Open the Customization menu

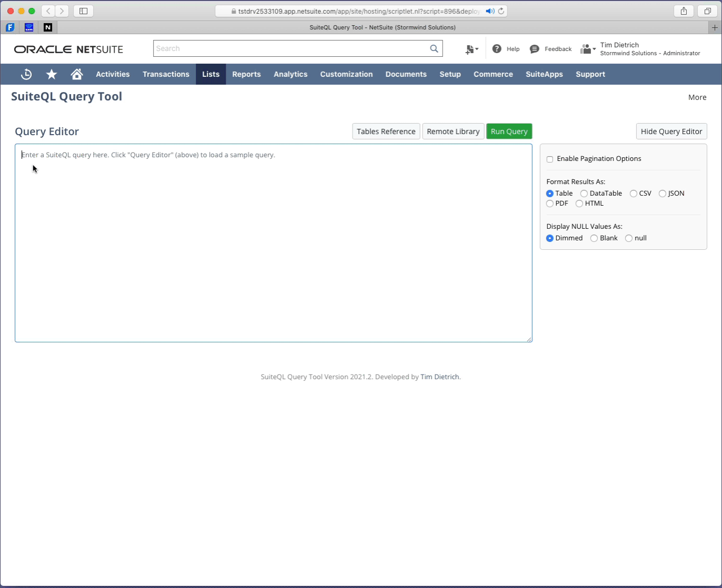(x=346, y=74)
